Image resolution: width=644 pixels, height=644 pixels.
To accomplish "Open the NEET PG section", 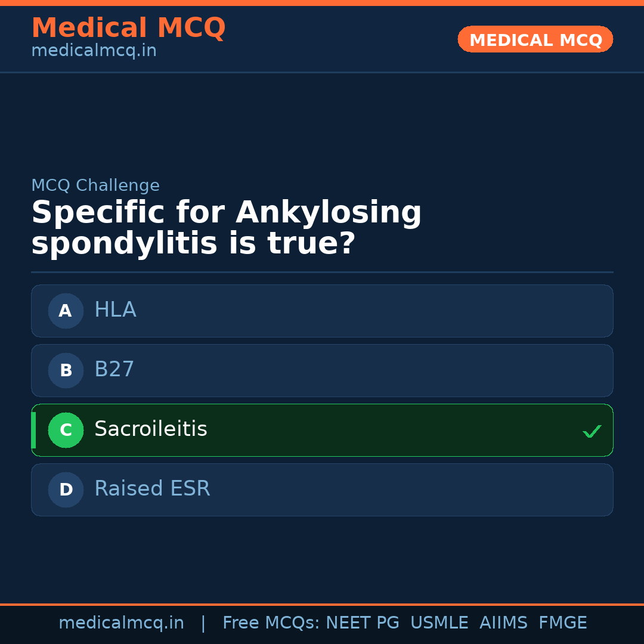I will pos(362,622).
